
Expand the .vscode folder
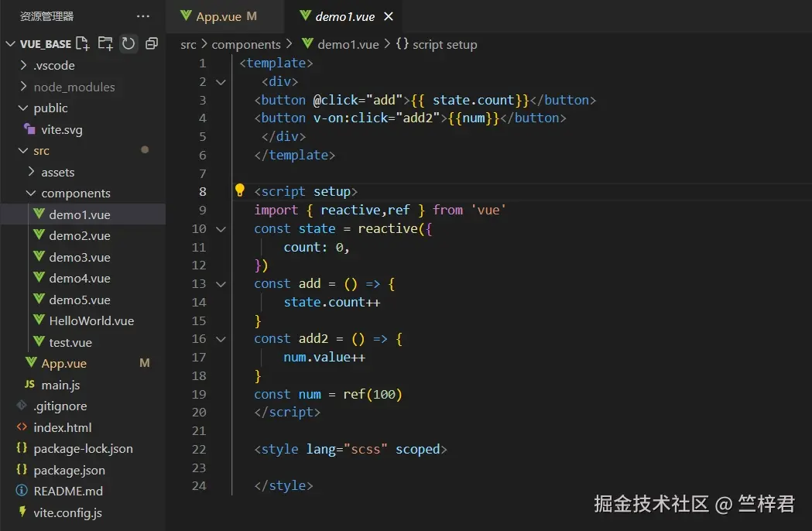[22, 65]
